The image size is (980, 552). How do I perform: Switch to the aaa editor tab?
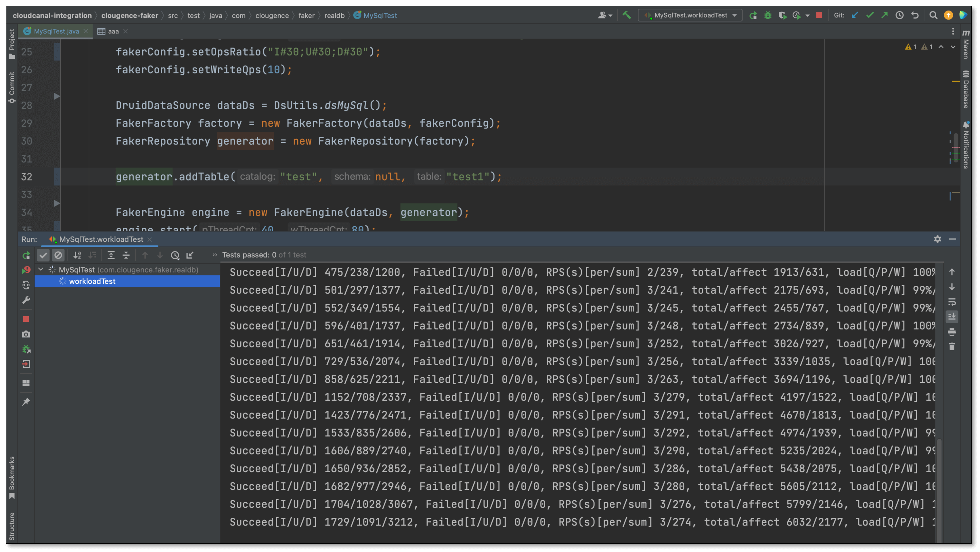pyautogui.click(x=113, y=31)
